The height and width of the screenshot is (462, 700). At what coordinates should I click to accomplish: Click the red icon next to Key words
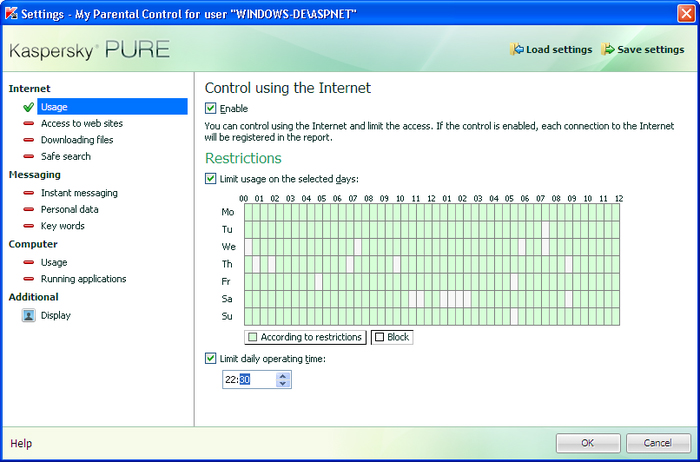tap(28, 227)
